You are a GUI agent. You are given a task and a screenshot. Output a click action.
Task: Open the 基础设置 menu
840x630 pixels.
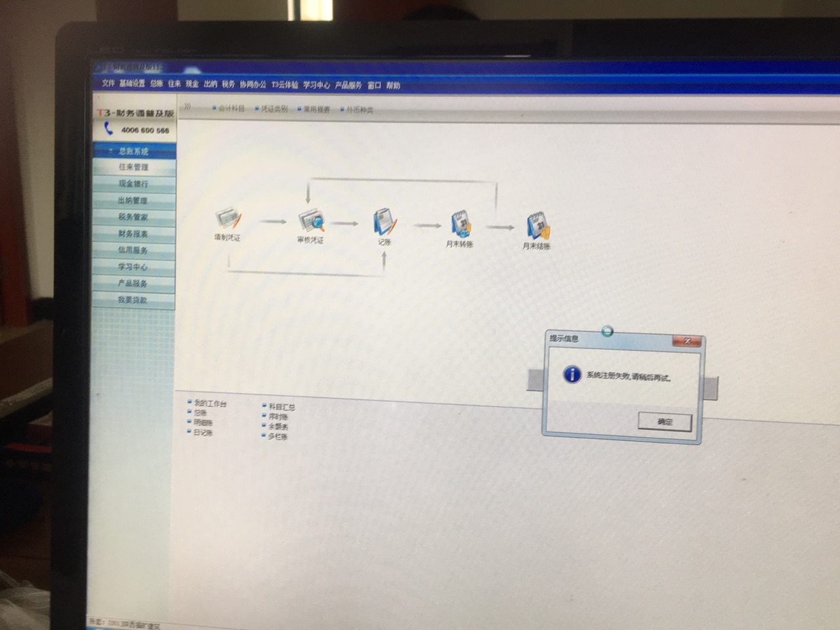coord(132,83)
